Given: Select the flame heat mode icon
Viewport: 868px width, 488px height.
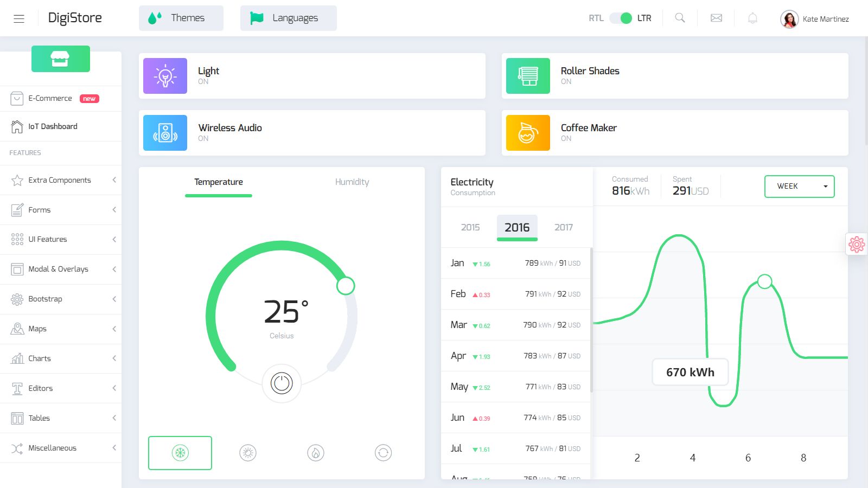Looking at the screenshot, I should 316,453.
